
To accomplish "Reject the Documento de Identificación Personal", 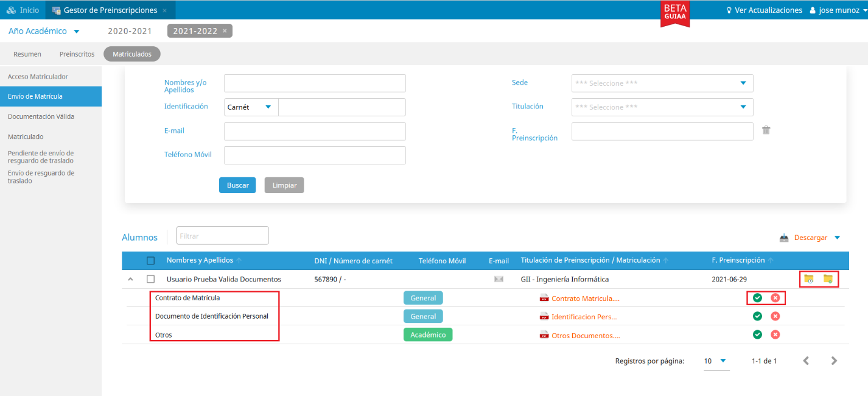I will pyautogui.click(x=775, y=316).
